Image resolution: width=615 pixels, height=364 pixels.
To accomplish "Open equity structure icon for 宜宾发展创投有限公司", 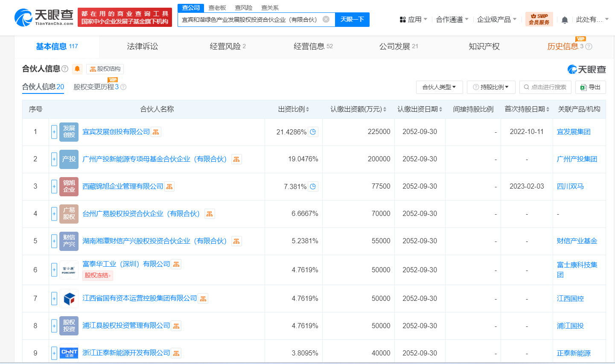I will tap(156, 132).
